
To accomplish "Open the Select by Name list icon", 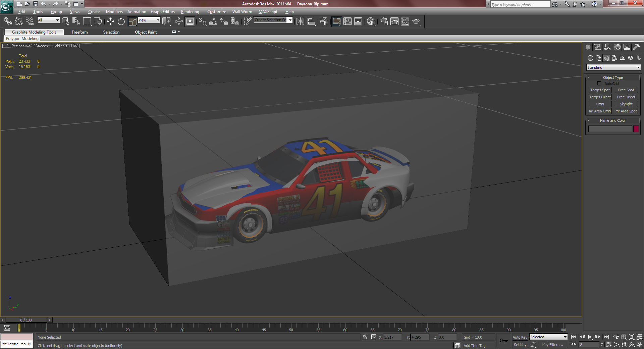I will [76, 21].
